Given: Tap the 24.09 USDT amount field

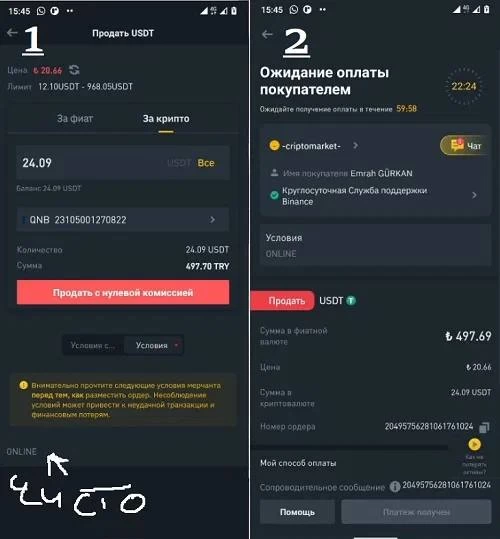Looking at the screenshot, I should tap(123, 163).
